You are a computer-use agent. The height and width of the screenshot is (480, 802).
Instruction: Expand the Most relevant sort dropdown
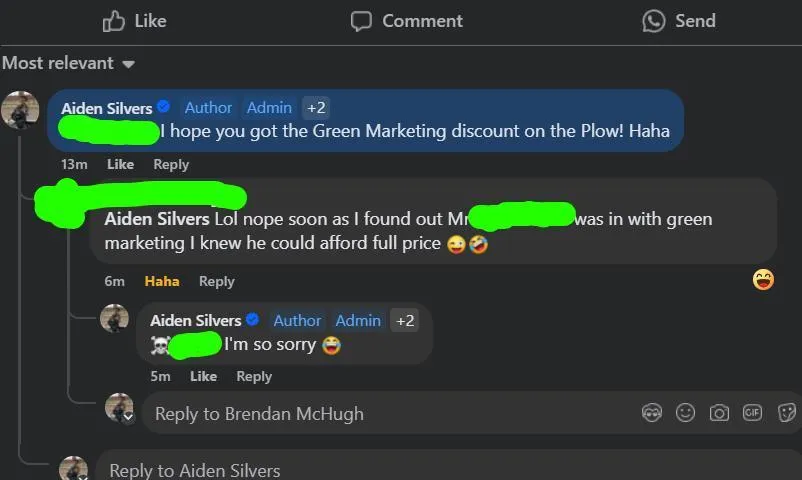click(69, 63)
